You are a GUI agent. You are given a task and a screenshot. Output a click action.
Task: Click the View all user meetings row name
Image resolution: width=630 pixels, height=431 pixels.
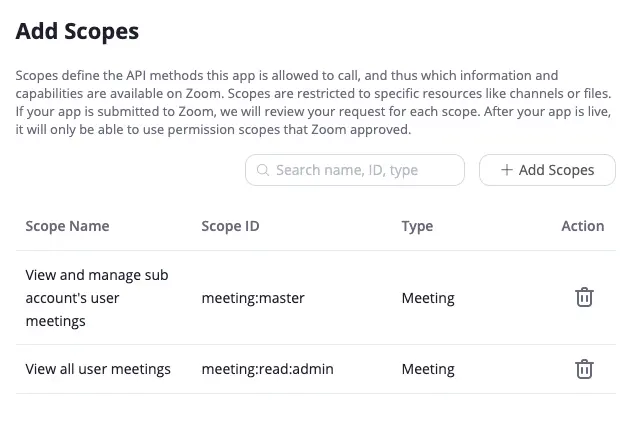click(x=98, y=369)
